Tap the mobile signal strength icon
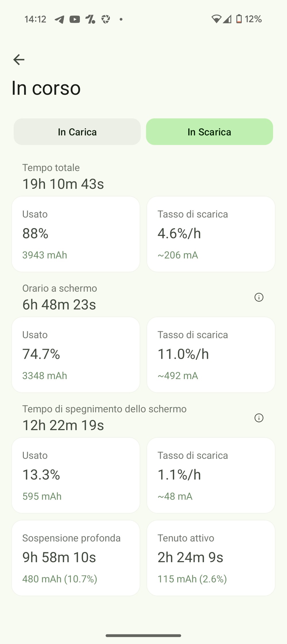 coord(227,19)
